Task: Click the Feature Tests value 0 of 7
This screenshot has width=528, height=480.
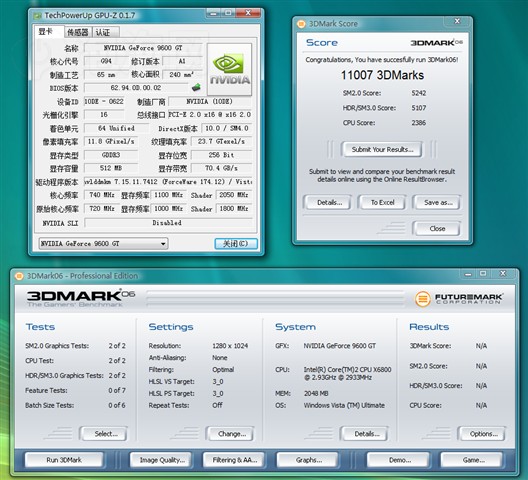Action: coord(117,390)
